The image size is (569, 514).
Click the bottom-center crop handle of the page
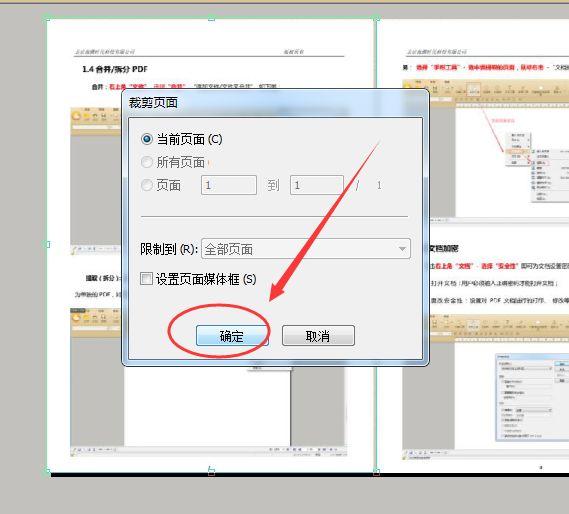click(x=212, y=471)
